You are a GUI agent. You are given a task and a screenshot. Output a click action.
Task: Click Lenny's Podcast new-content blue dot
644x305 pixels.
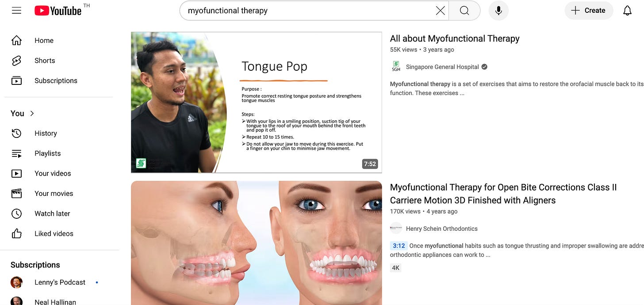tap(97, 282)
